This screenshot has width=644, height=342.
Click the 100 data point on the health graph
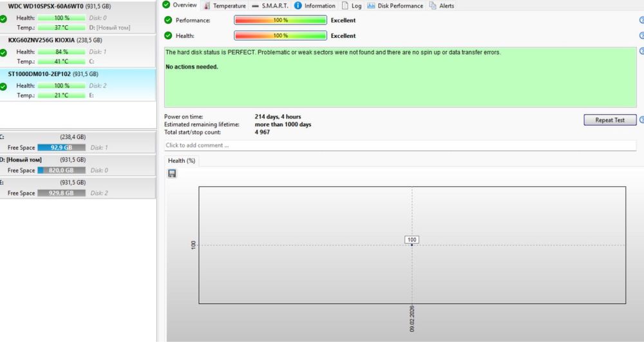point(412,245)
